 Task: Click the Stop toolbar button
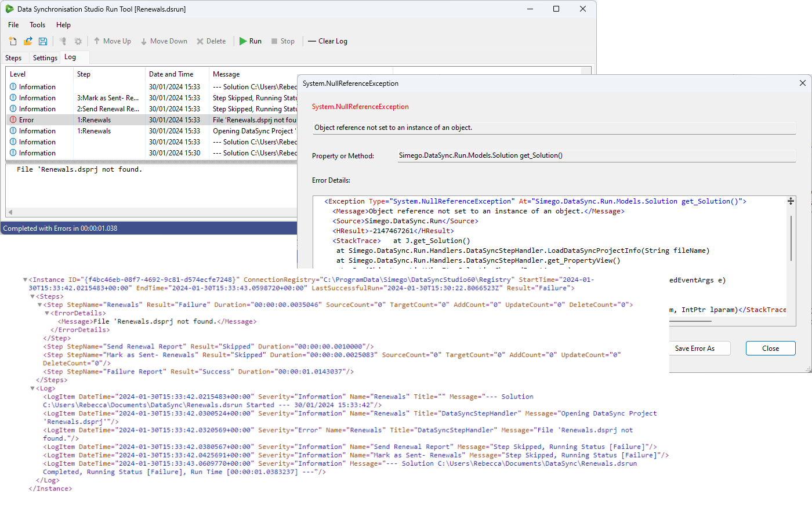coord(283,41)
